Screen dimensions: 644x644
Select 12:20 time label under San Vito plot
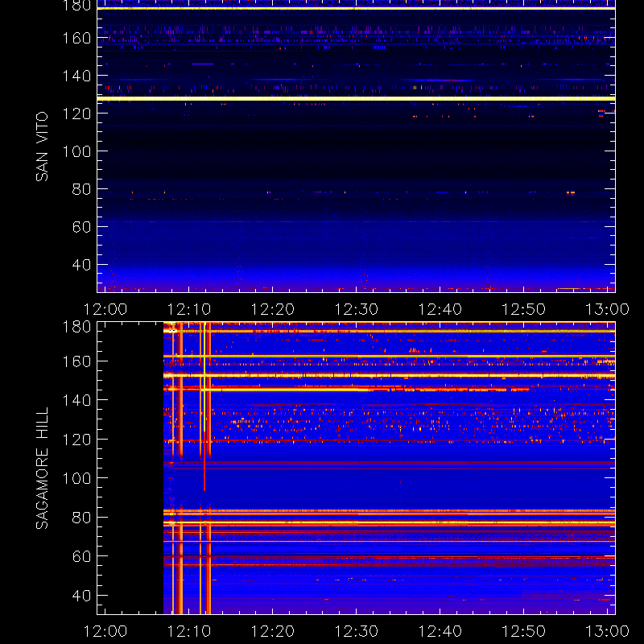coord(273,309)
